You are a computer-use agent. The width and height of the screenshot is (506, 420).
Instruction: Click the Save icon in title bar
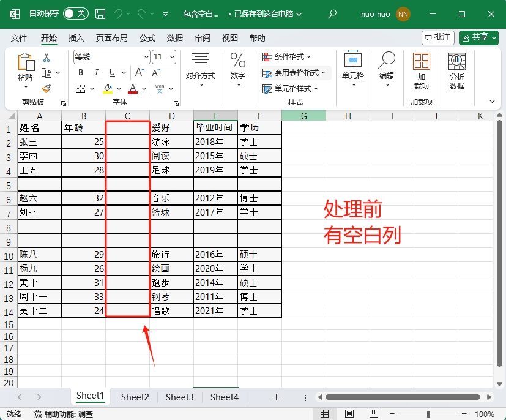(x=100, y=13)
